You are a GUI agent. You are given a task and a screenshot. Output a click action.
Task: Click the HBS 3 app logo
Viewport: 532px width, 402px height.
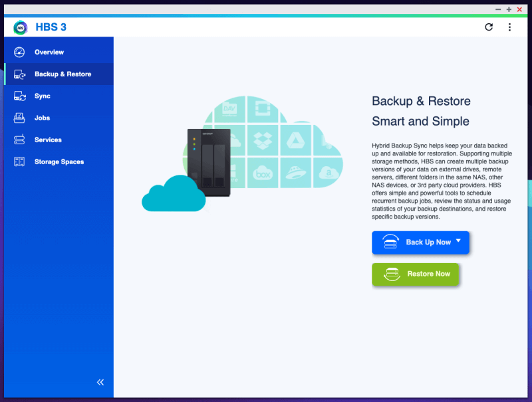coord(21,27)
